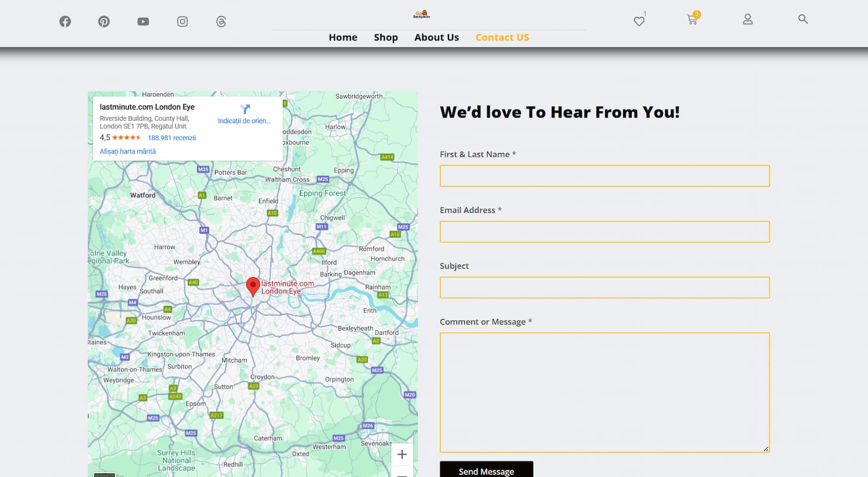Click into the Email Address field
This screenshot has width=868, height=477.
click(x=605, y=232)
